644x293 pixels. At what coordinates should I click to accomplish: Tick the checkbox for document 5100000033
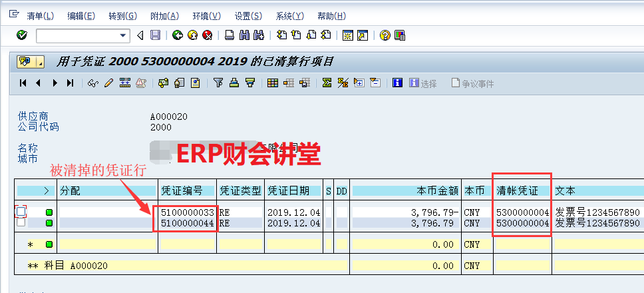21,212
